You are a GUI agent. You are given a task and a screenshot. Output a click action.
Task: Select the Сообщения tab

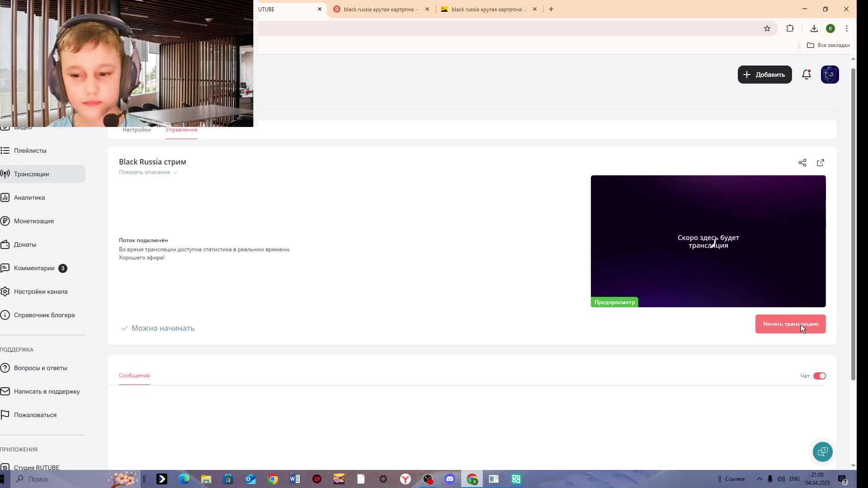coord(134,375)
